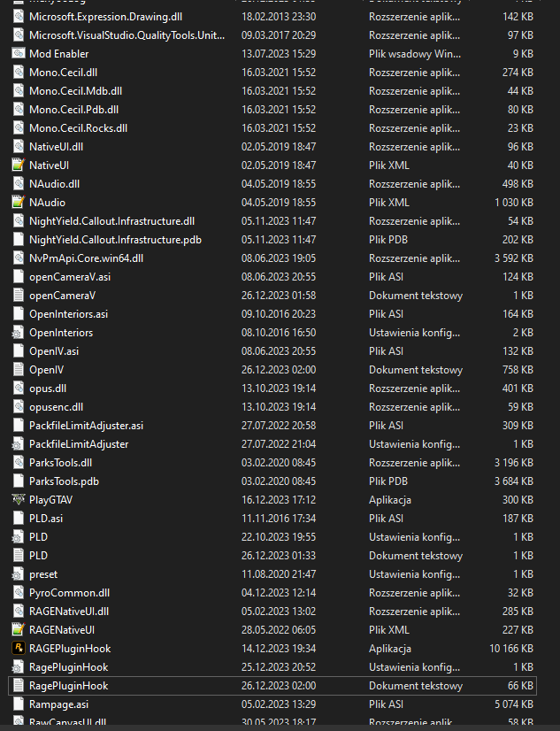Click the NativeUI.dll file icon

[19, 146]
